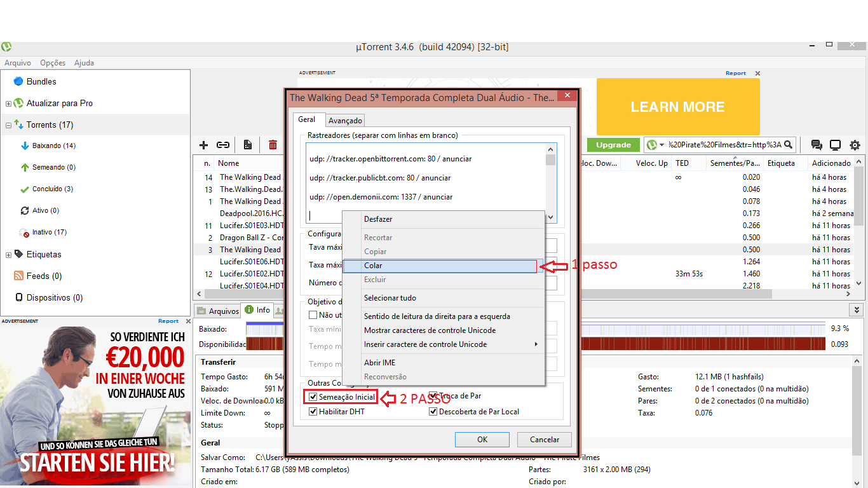
Task: Toggle the Habilitar DHT checkbox
Action: pos(313,412)
